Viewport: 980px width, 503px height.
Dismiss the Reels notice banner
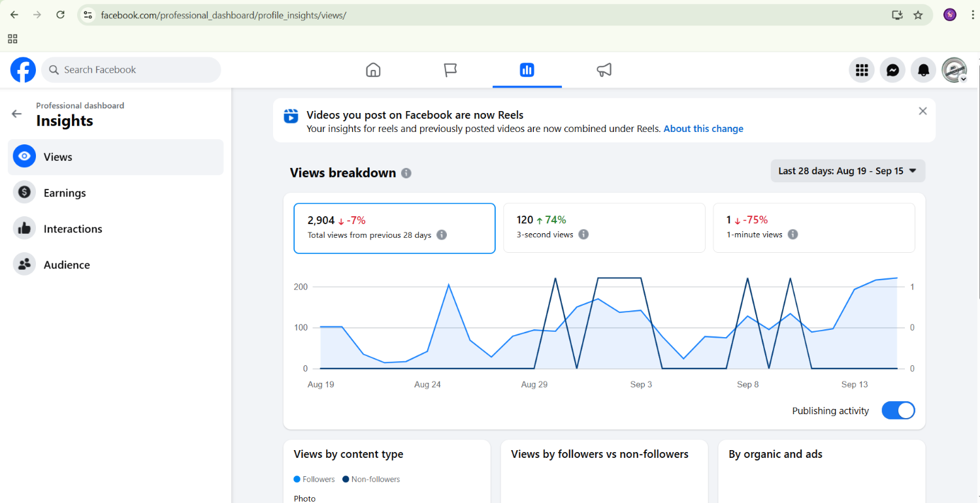[923, 111]
